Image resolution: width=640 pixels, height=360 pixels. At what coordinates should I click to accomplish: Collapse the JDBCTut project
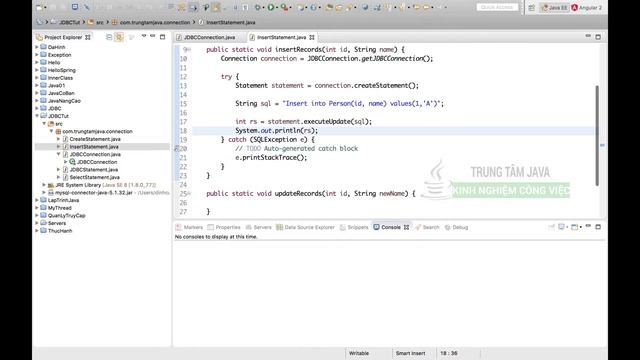(37, 116)
